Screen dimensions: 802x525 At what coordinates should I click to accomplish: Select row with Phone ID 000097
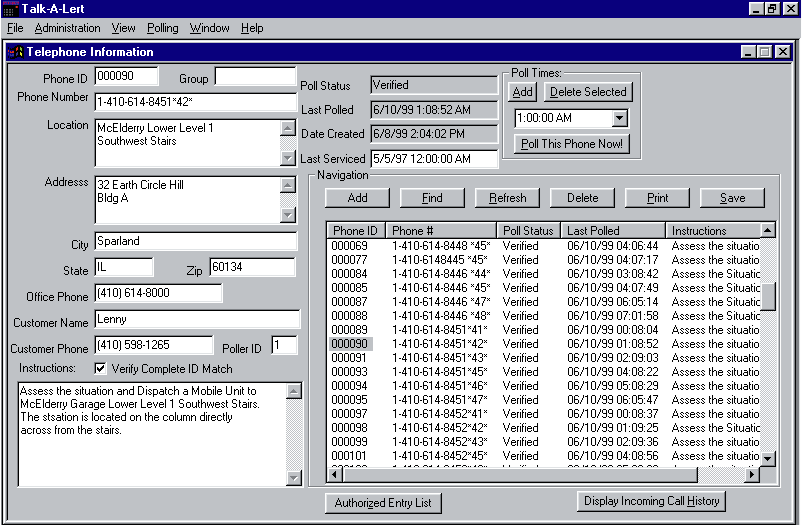click(x=544, y=413)
